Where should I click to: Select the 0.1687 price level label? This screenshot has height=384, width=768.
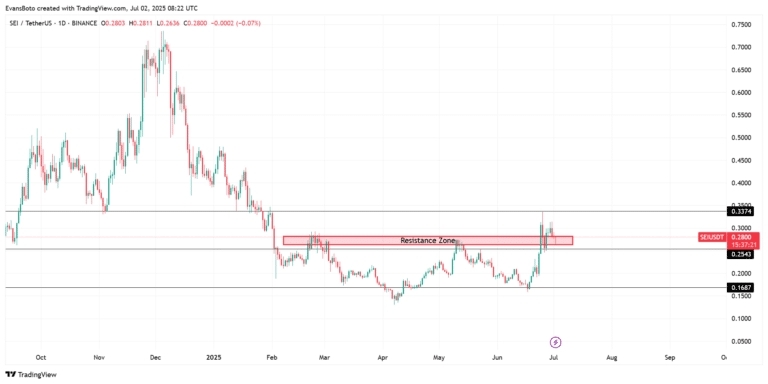[740, 288]
